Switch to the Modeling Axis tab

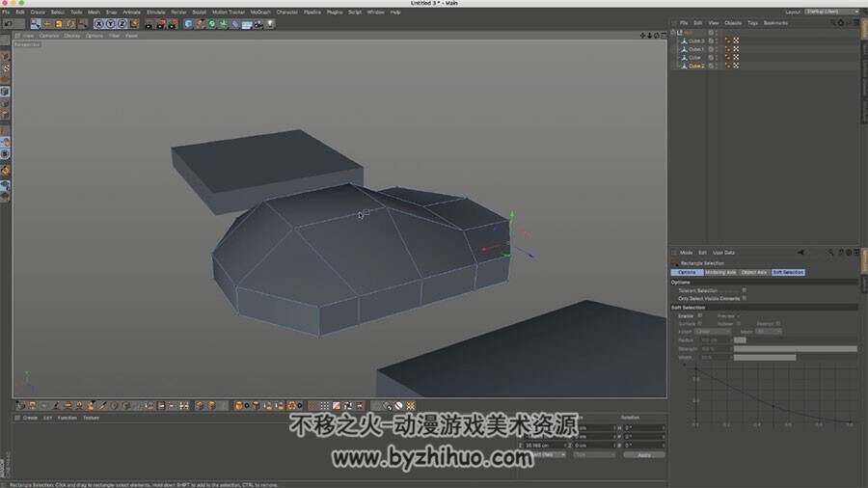click(720, 272)
